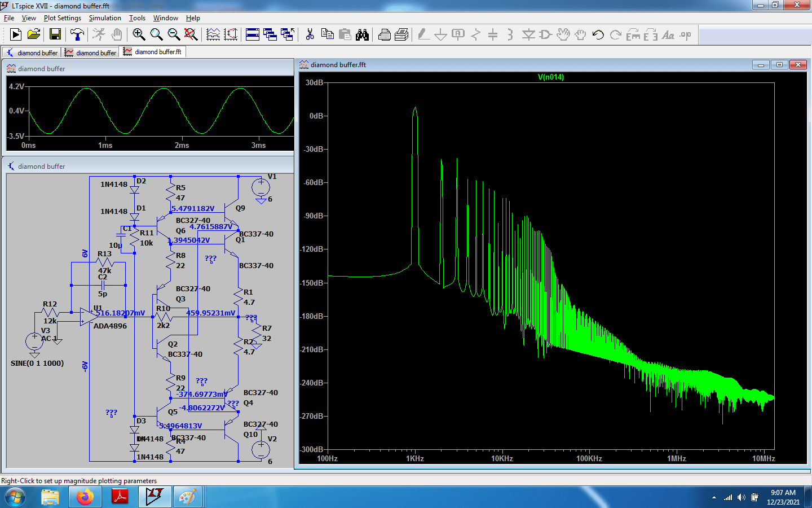The image size is (812, 508).
Task: Click the SINE(0 1 1000) source text
Action: [37, 364]
